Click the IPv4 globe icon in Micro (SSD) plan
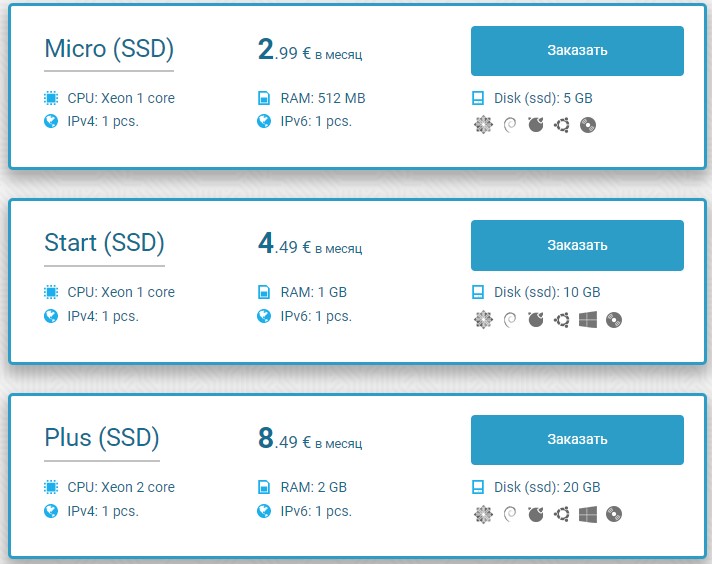Viewport: 712px width, 564px height. click(x=51, y=121)
